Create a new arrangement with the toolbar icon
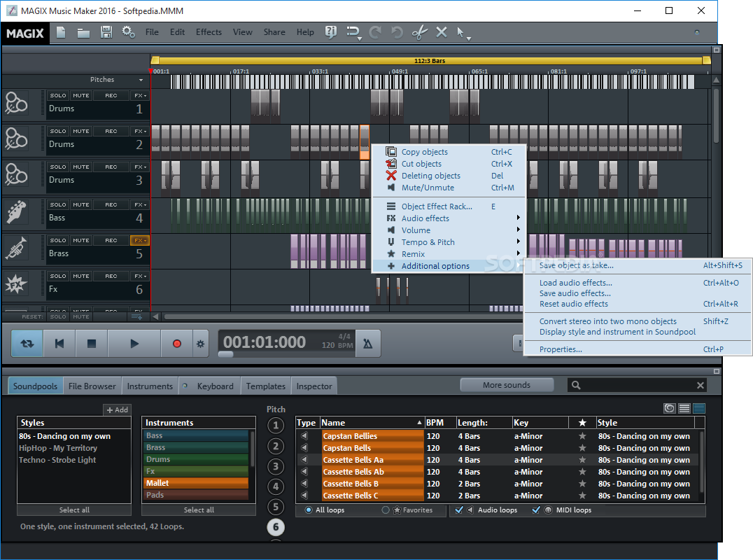 point(61,33)
